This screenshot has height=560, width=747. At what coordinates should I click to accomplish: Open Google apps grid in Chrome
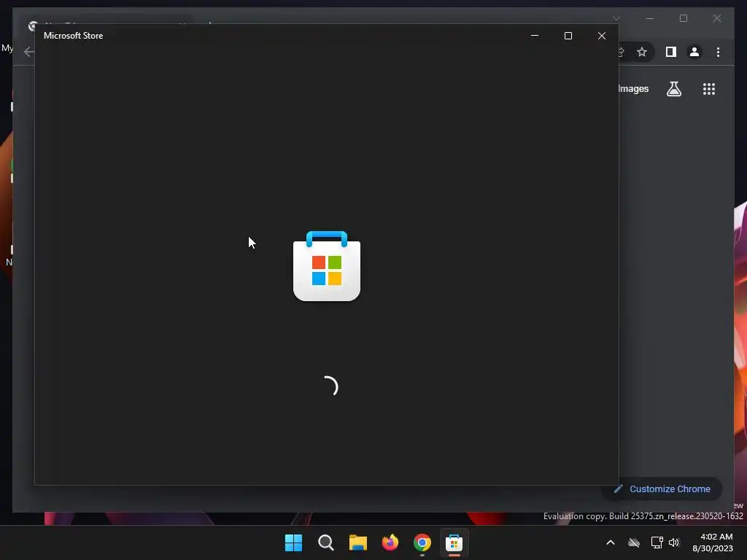click(x=709, y=89)
